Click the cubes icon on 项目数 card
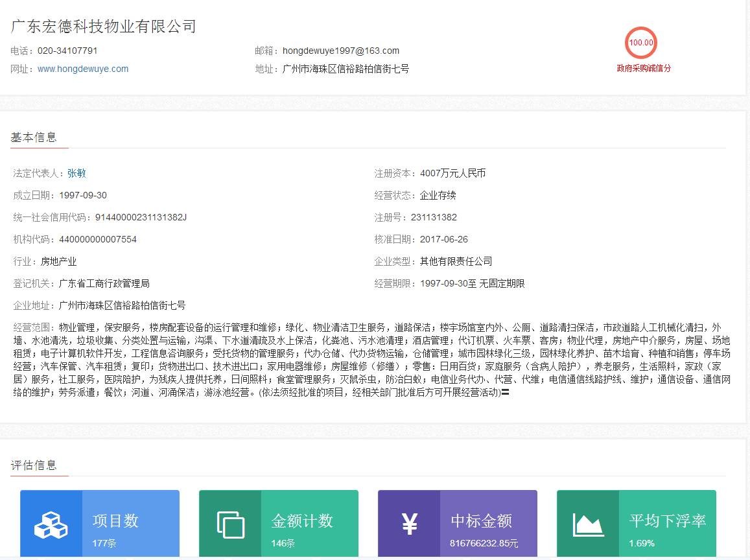This screenshot has width=750, height=560. [x=51, y=525]
